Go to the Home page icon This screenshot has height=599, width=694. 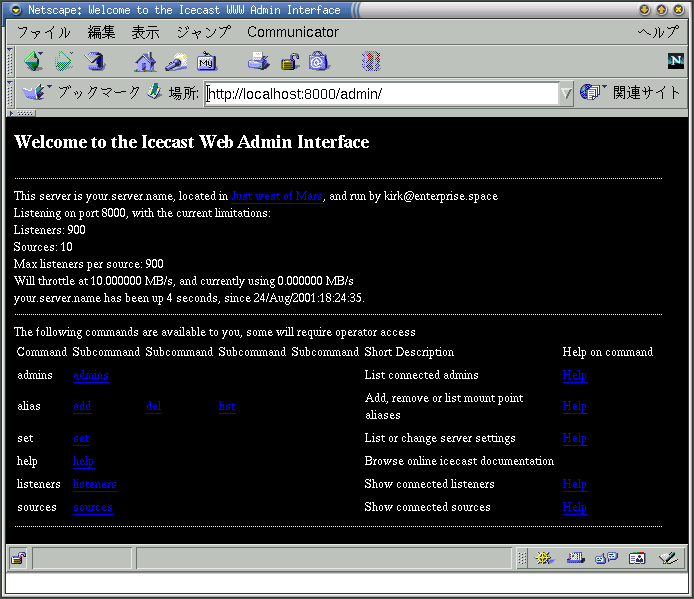point(146,62)
